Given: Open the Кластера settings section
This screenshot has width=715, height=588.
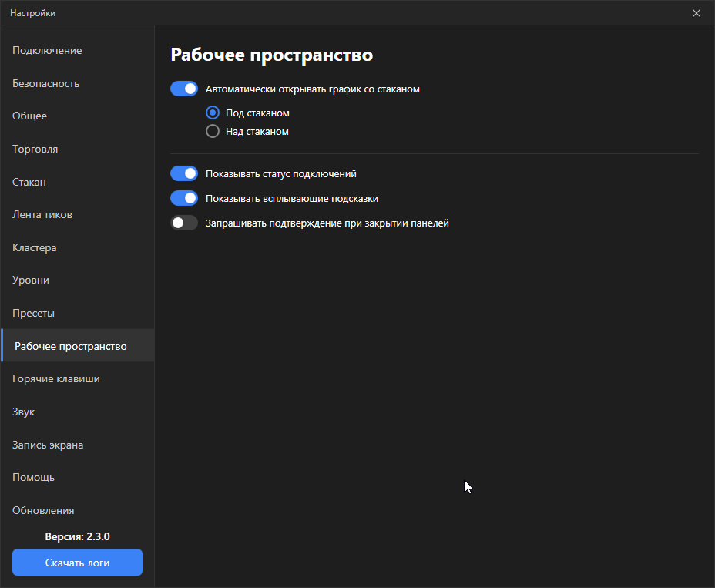Looking at the screenshot, I should coord(78,247).
